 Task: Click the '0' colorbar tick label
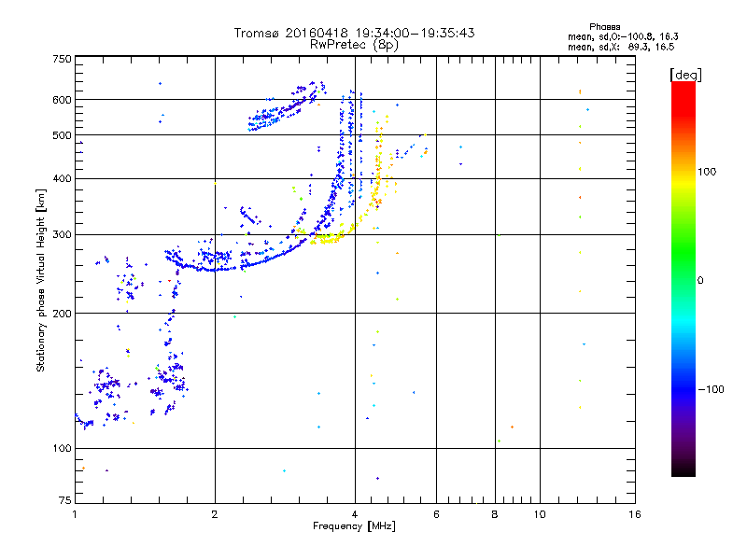[700, 281]
